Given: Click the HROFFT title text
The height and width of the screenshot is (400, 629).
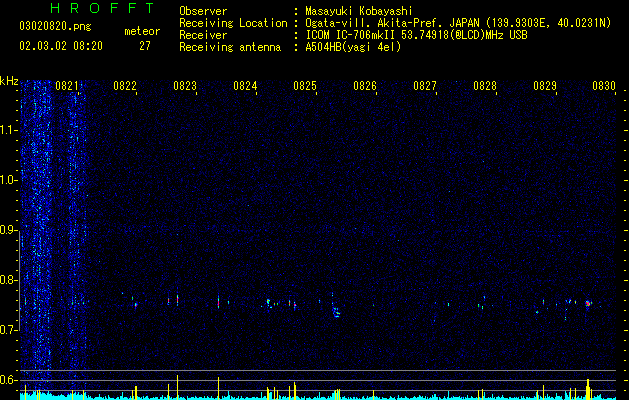Looking at the screenshot, I should pos(102,8).
